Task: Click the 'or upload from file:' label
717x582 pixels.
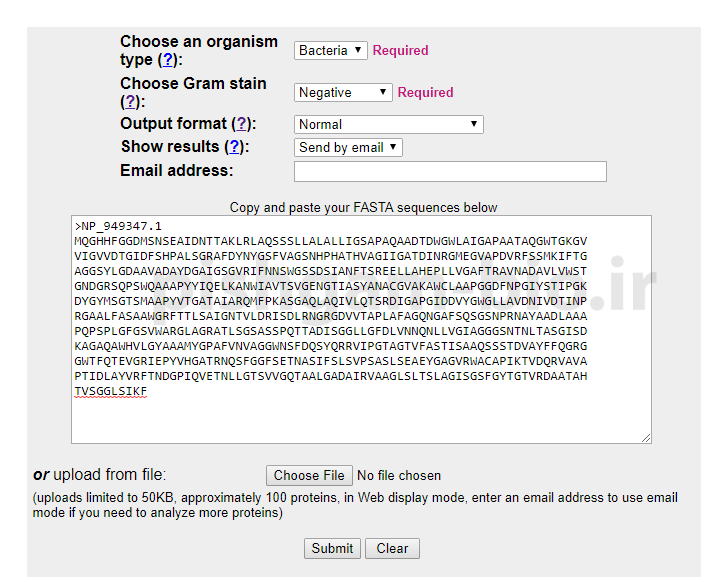Action: pos(99,475)
